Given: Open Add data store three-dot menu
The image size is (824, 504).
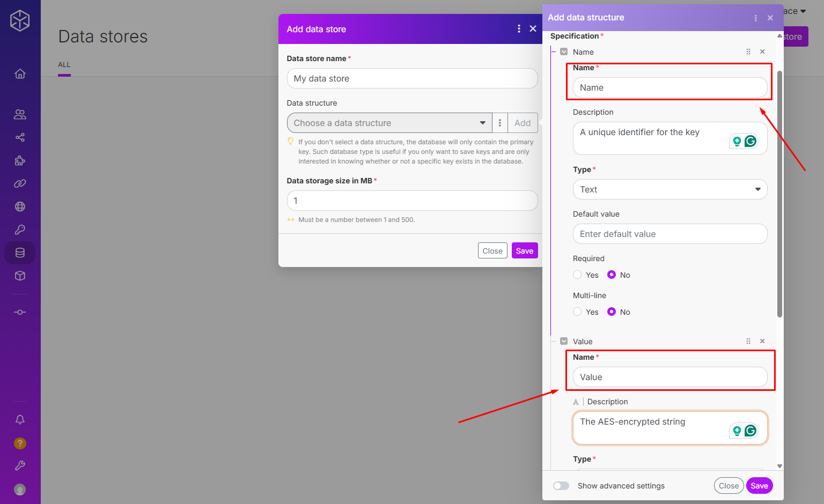Looking at the screenshot, I should pos(519,29).
